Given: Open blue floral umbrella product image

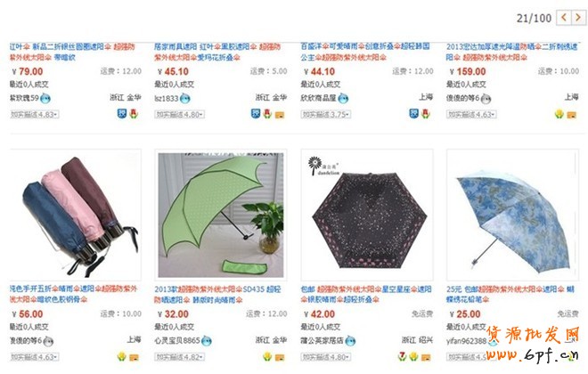Looking at the screenshot, I should coord(512,215).
